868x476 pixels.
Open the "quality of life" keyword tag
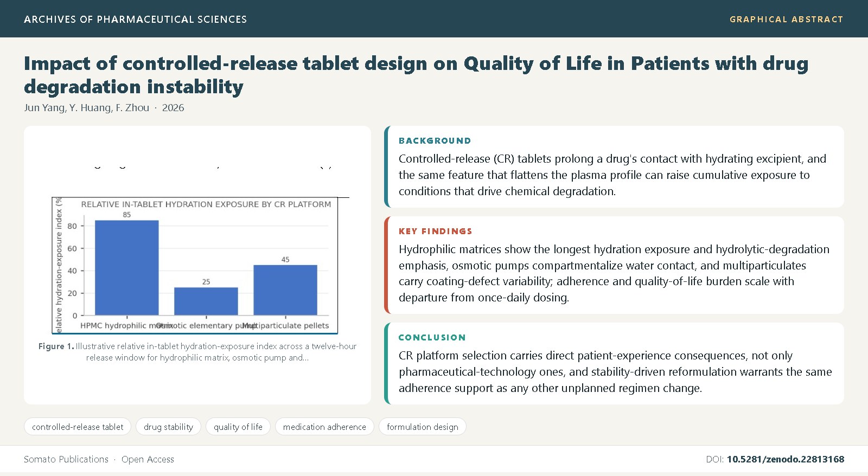point(238,427)
